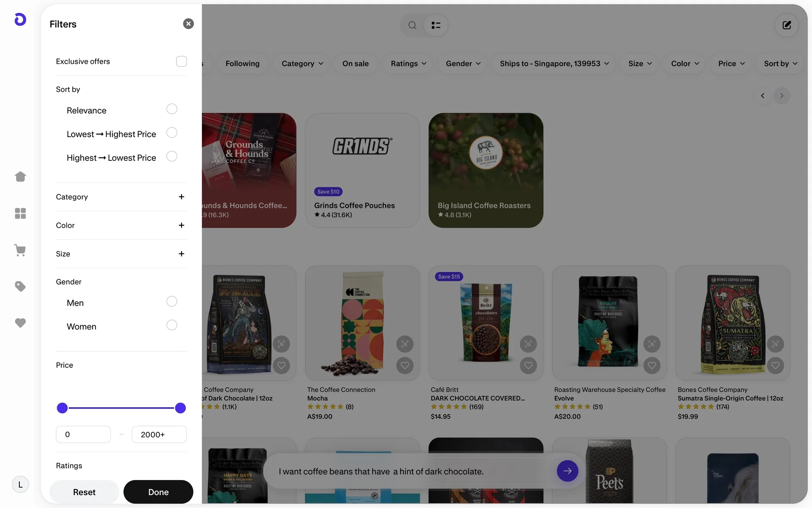Click the search magnifier icon
812x508 pixels.
click(412, 25)
